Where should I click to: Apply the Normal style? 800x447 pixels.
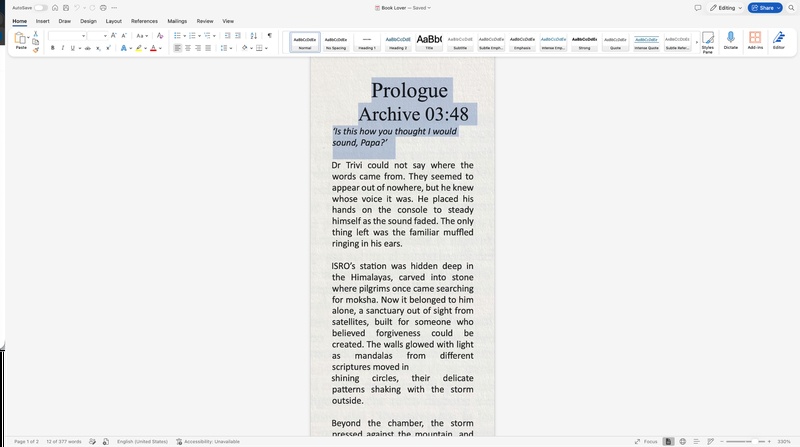point(305,42)
